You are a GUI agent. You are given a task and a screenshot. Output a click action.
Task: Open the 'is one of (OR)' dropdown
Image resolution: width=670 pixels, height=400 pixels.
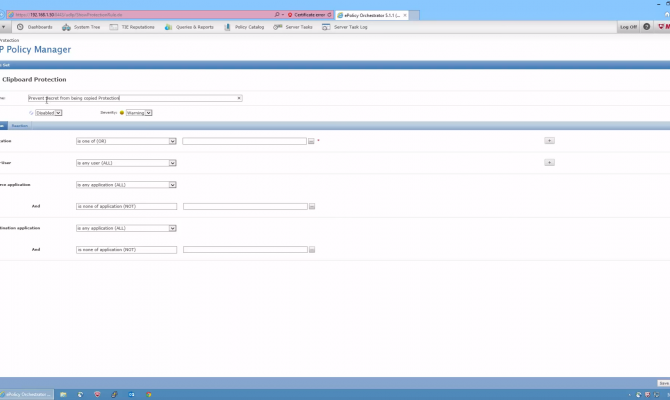(126, 141)
